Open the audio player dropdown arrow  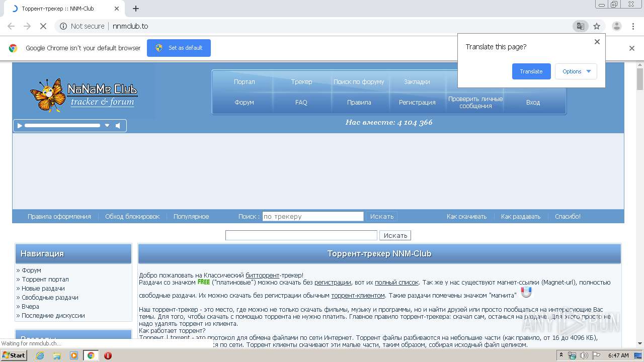[x=107, y=126]
